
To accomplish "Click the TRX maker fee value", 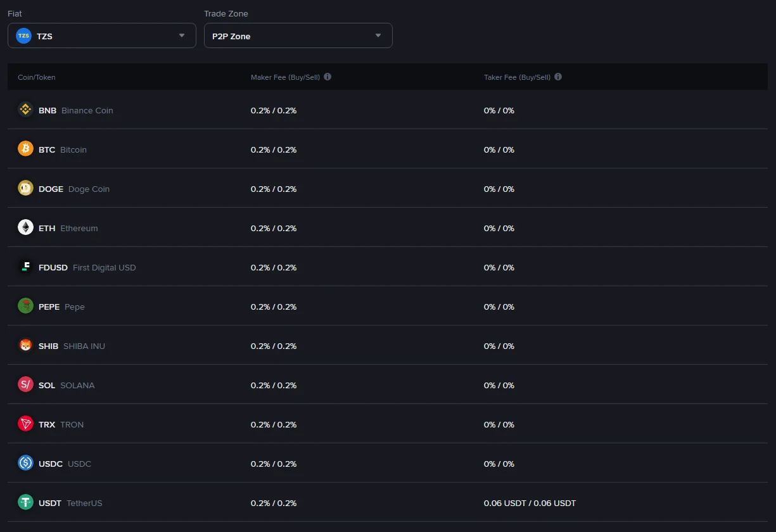I will tap(274, 424).
